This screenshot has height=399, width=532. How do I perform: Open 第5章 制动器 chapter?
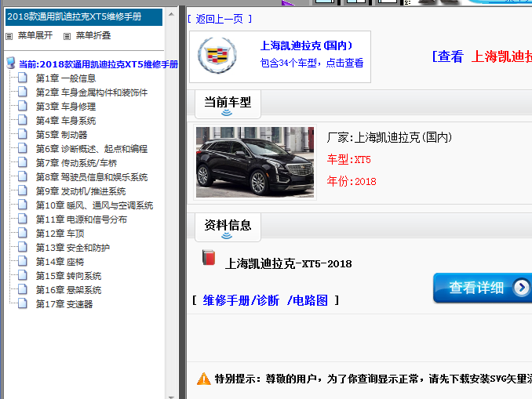coord(61,135)
